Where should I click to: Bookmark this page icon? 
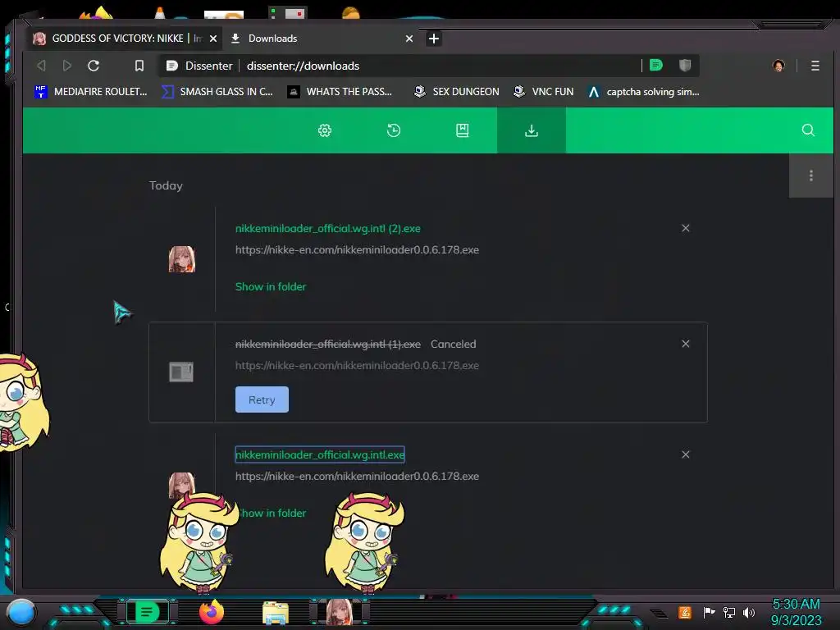[139, 66]
